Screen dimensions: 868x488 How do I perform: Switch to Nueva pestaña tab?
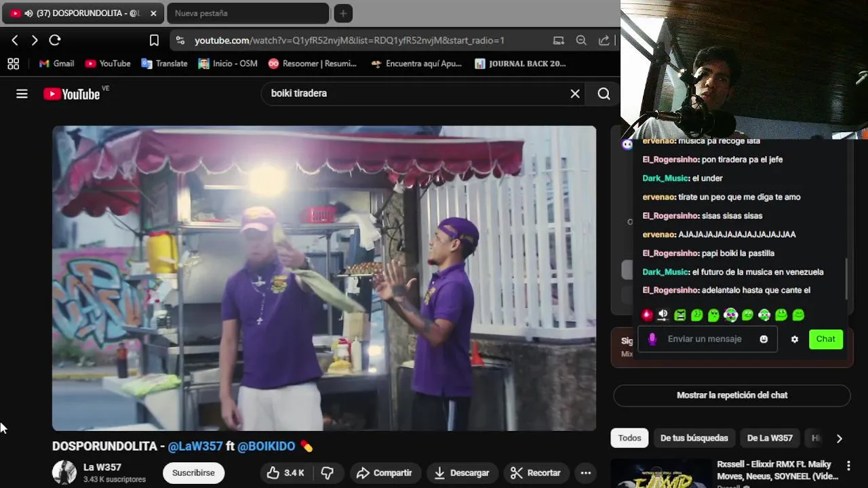click(248, 14)
